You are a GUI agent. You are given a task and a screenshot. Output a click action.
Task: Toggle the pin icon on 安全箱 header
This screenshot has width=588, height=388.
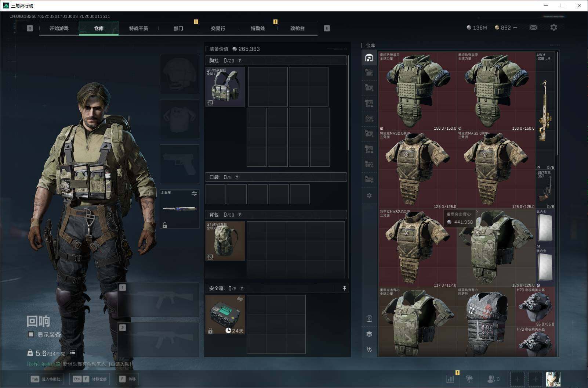point(344,288)
